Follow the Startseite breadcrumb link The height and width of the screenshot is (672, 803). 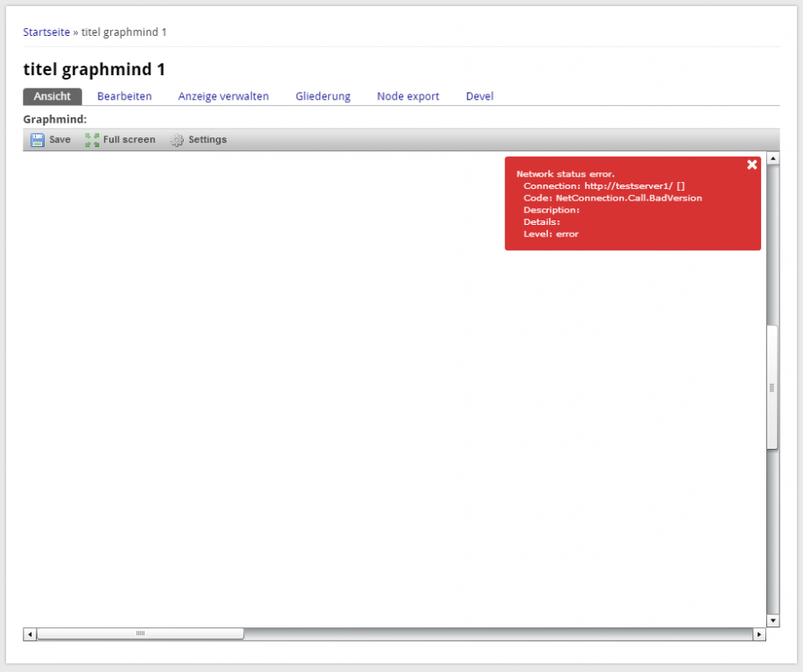pyautogui.click(x=46, y=32)
